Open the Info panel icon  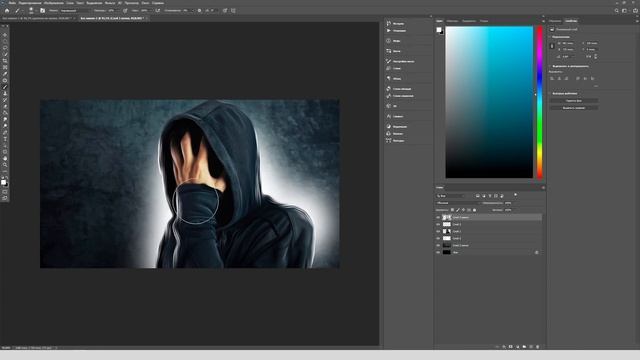point(389,41)
